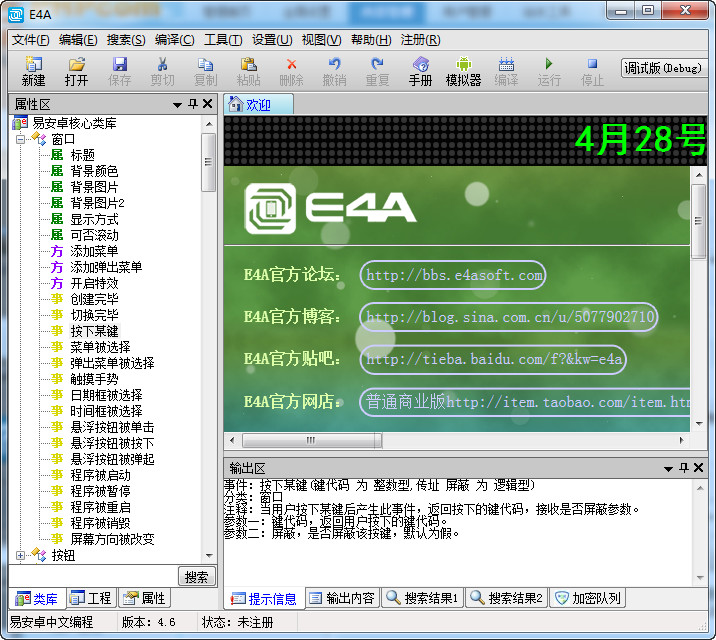
Task: Switch to the 搜索结果2 tab
Action: tap(506, 598)
